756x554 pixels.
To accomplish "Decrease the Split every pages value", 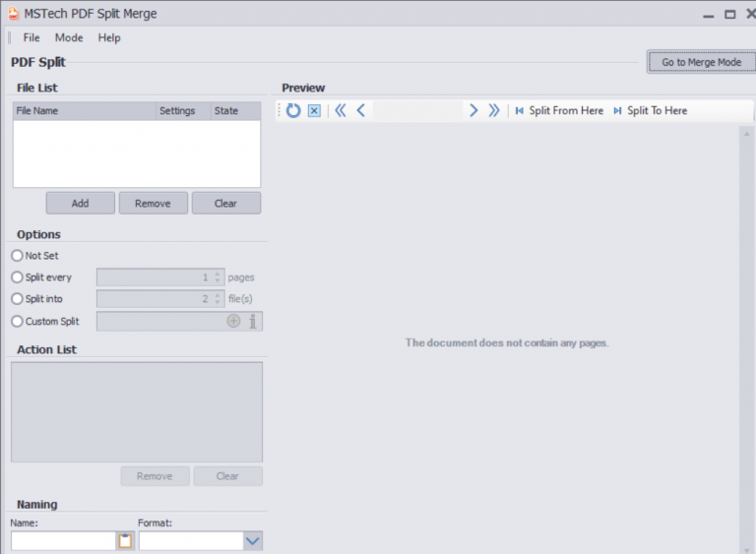I will (218, 280).
